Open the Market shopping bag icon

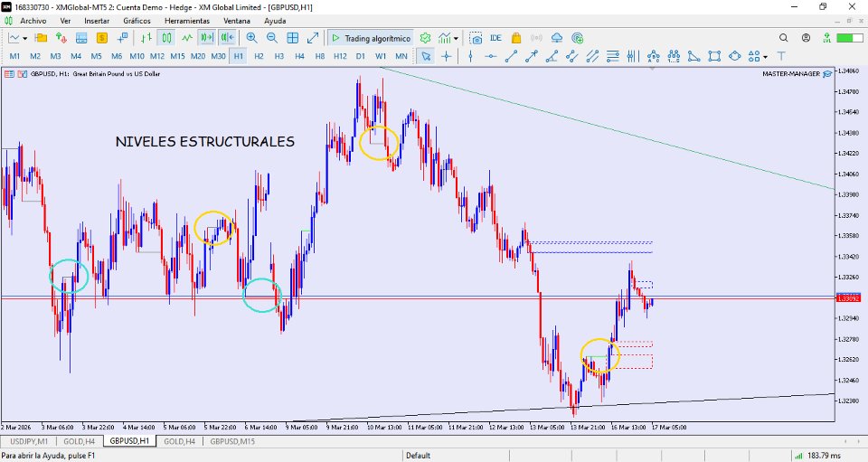coord(516,38)
